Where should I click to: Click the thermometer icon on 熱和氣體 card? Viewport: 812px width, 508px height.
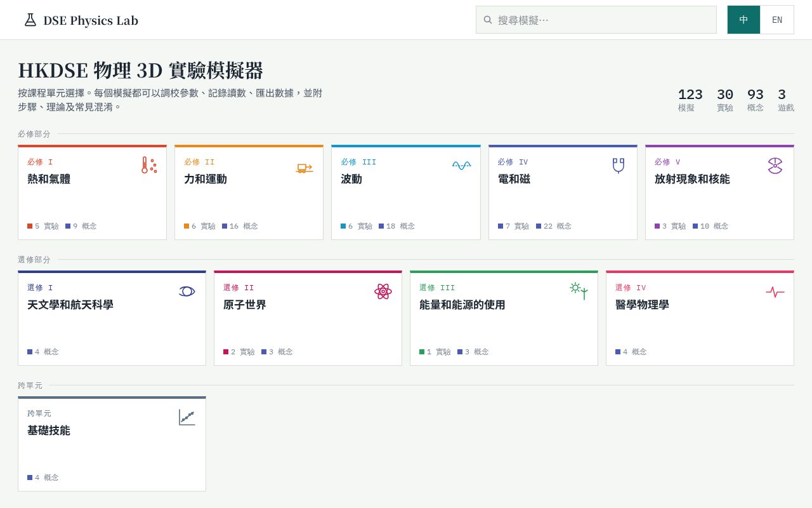[x=148, y=165]
